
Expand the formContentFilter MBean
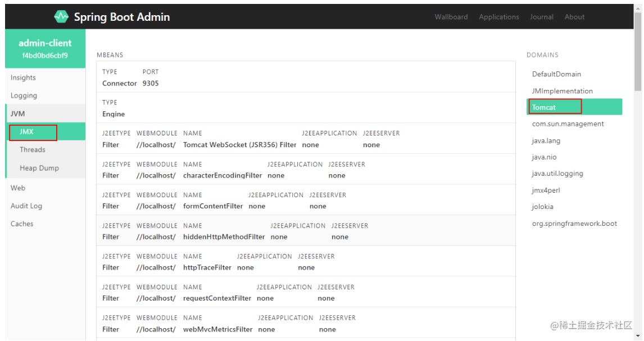tap(306, 200)
